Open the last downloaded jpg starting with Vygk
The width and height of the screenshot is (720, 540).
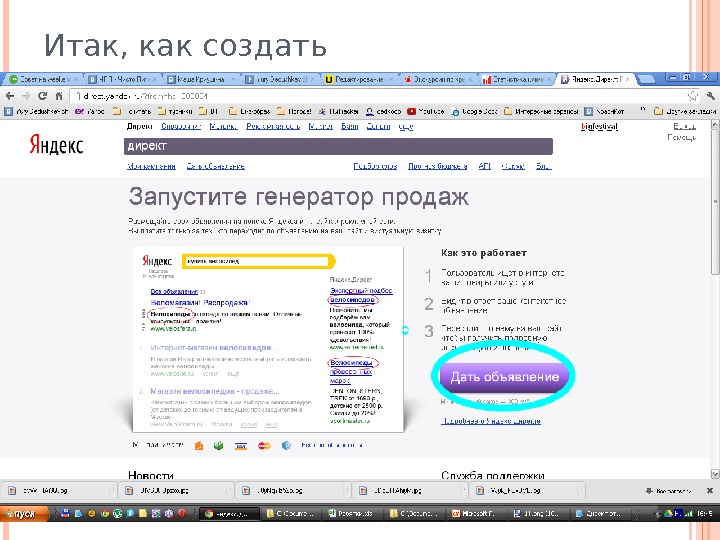(523, 490)
